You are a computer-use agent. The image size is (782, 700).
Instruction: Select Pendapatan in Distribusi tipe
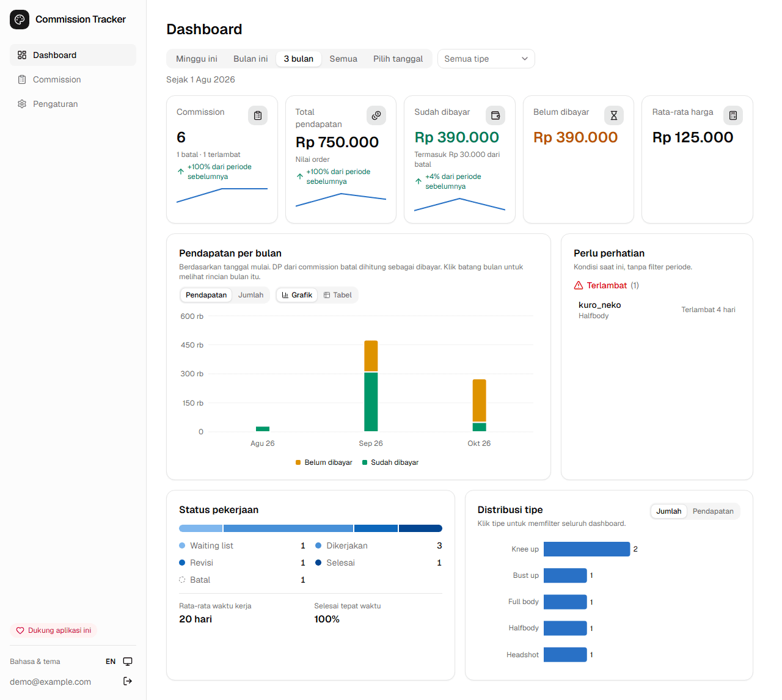tap(713, 511)
